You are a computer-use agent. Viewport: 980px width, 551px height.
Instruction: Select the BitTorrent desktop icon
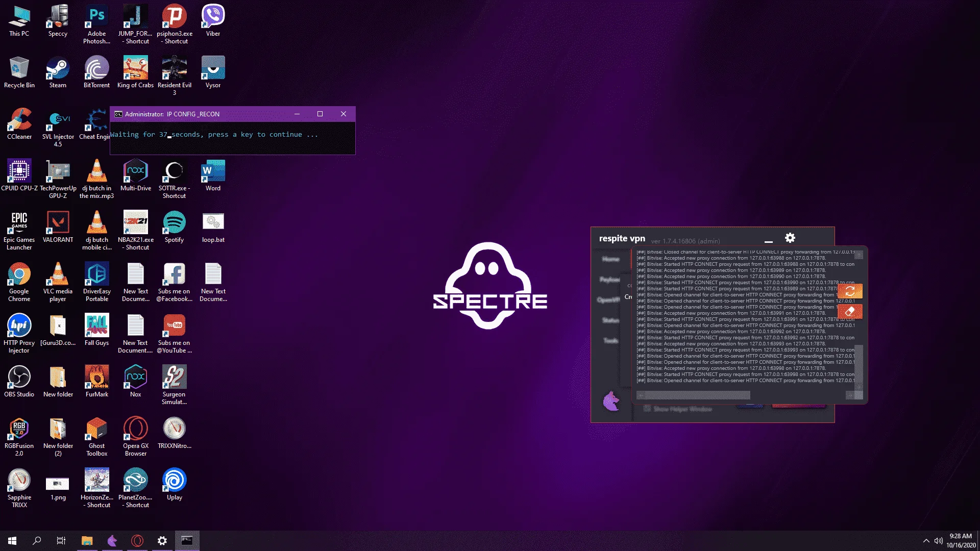click(96, 73)
